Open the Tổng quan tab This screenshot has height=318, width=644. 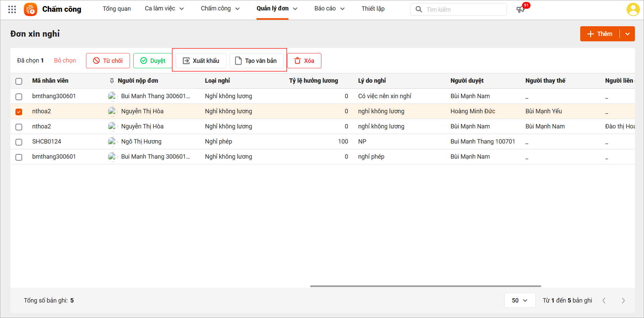tap(117, 9)
